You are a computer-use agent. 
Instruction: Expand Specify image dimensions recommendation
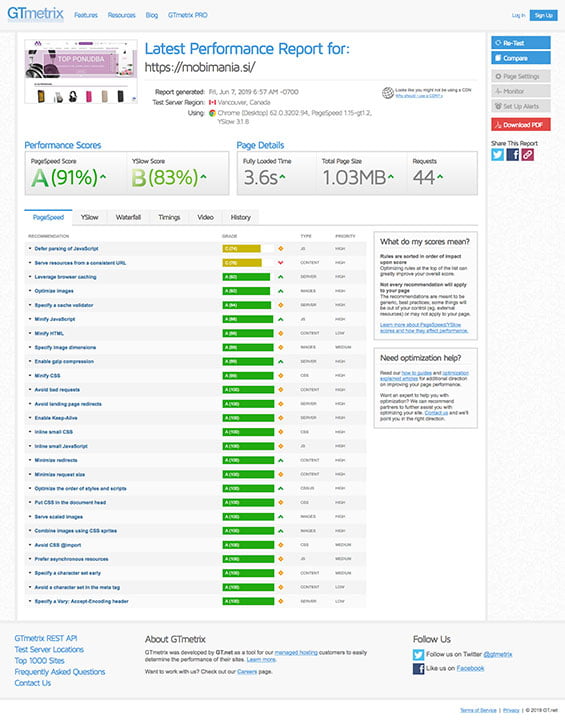[x=65, y=347]
